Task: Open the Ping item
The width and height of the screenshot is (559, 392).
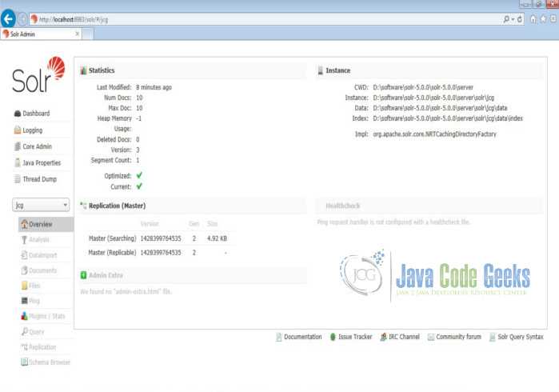Action: point(34,301)
